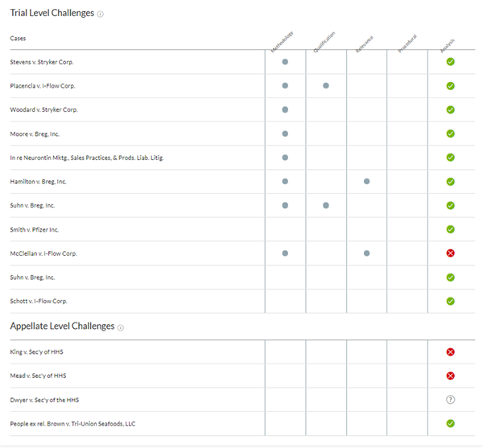483x448 pixels.
Task: Open the Hamilton v. Breg, Inc. case
Action: [x=38, y=182]
